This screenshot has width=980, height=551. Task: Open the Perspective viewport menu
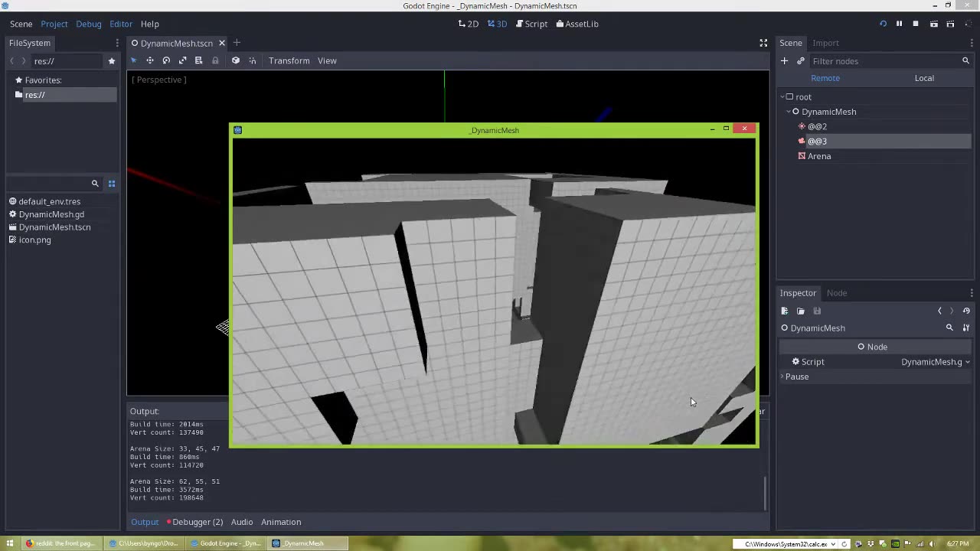point(159,80)
